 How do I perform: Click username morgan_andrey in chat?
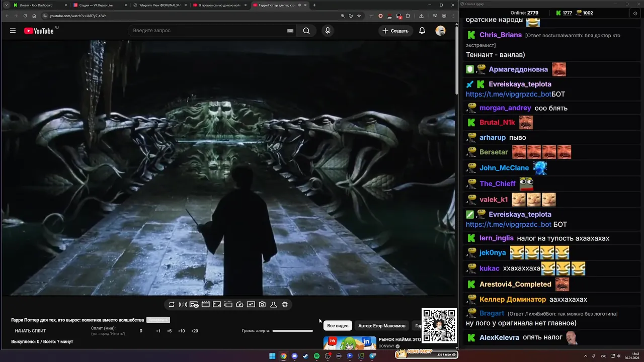point(505,108)
